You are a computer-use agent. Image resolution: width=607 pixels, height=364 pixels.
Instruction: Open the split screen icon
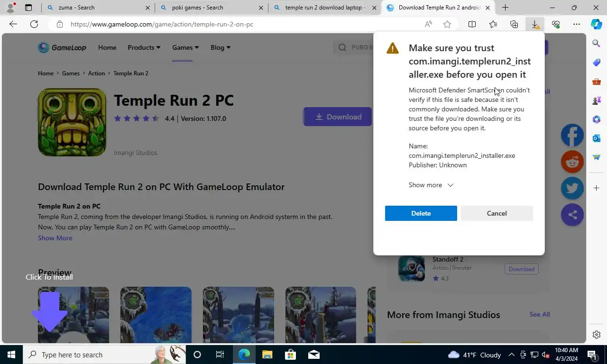click(x=472, y=24)
